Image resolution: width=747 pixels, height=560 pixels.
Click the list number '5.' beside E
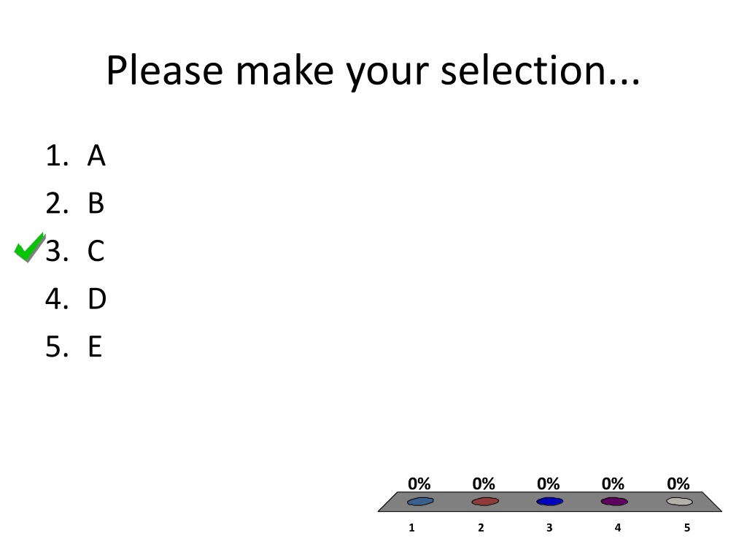(57, 346)
